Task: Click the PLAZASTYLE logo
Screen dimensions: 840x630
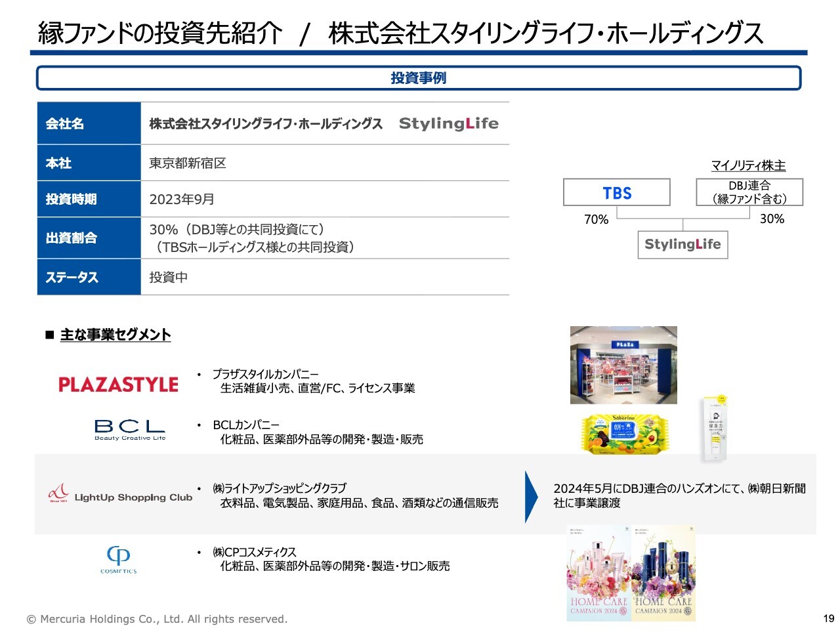Action: pyautogui.click(x=118, y=385)
